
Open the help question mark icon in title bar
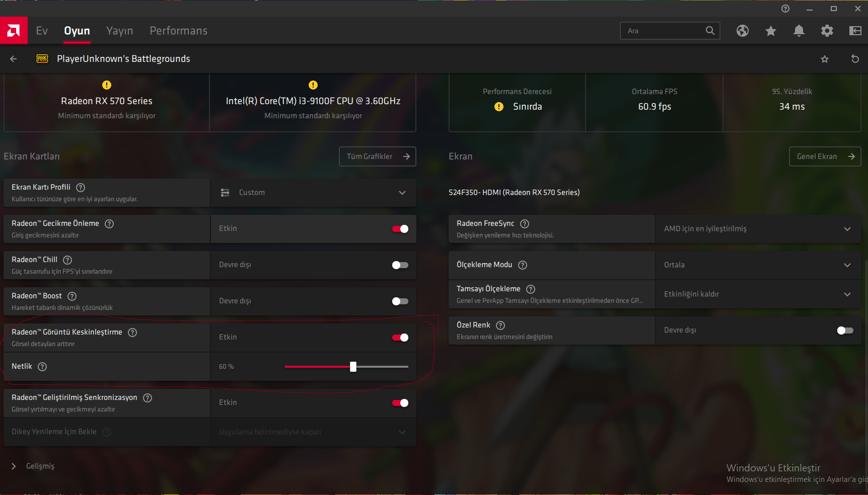[x=785, y=9]
